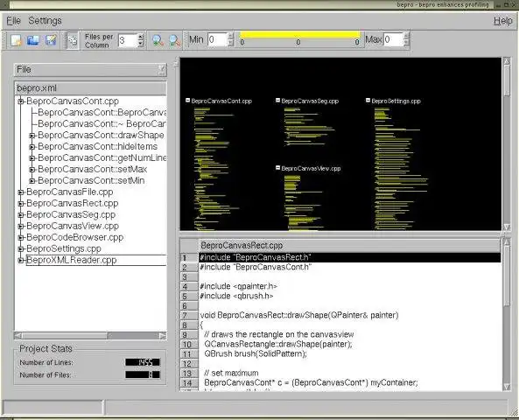Click the tree horizontal scrollbar left arrow

pos(18,336)
